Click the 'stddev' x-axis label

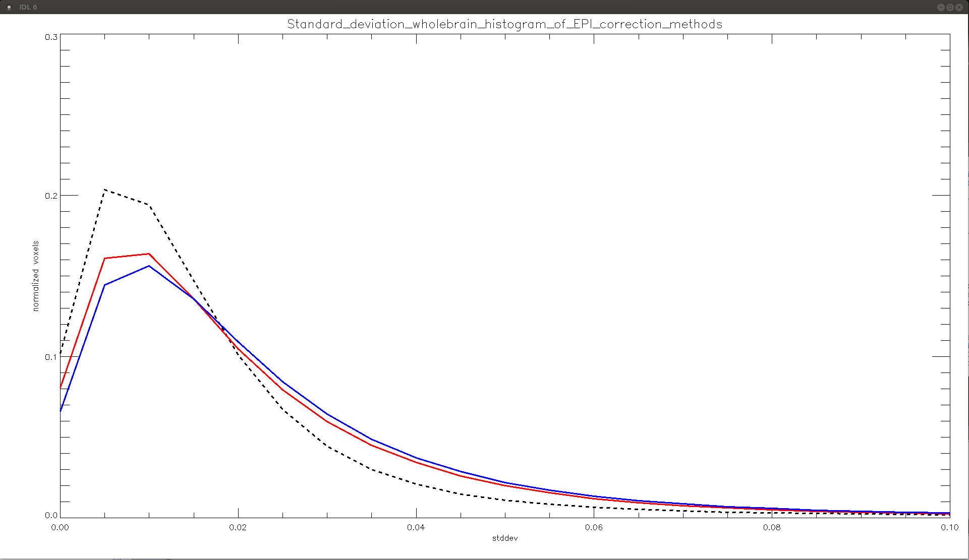pos(505,538)
